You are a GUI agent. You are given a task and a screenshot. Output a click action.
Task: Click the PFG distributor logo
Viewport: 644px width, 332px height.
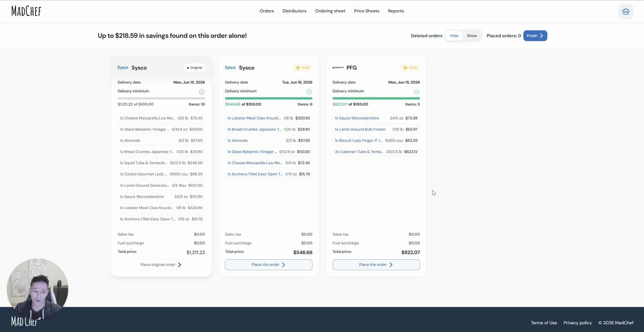(338, 68)
